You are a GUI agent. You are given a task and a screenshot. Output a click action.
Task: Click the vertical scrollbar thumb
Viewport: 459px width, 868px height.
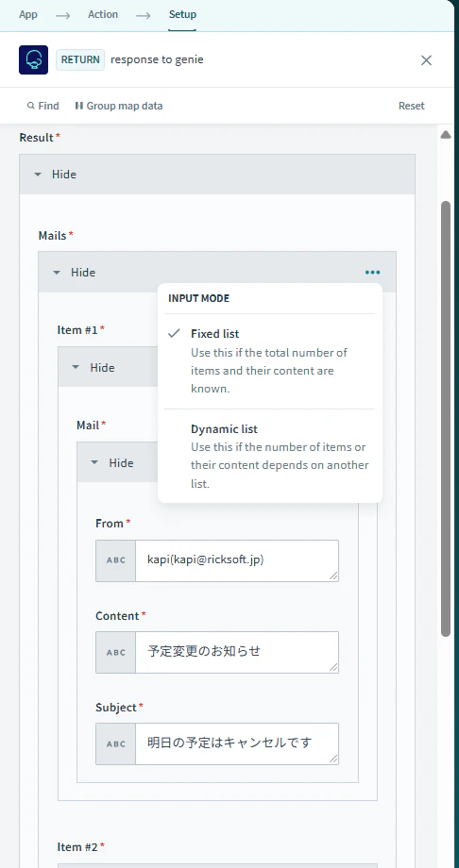[446, 419]
